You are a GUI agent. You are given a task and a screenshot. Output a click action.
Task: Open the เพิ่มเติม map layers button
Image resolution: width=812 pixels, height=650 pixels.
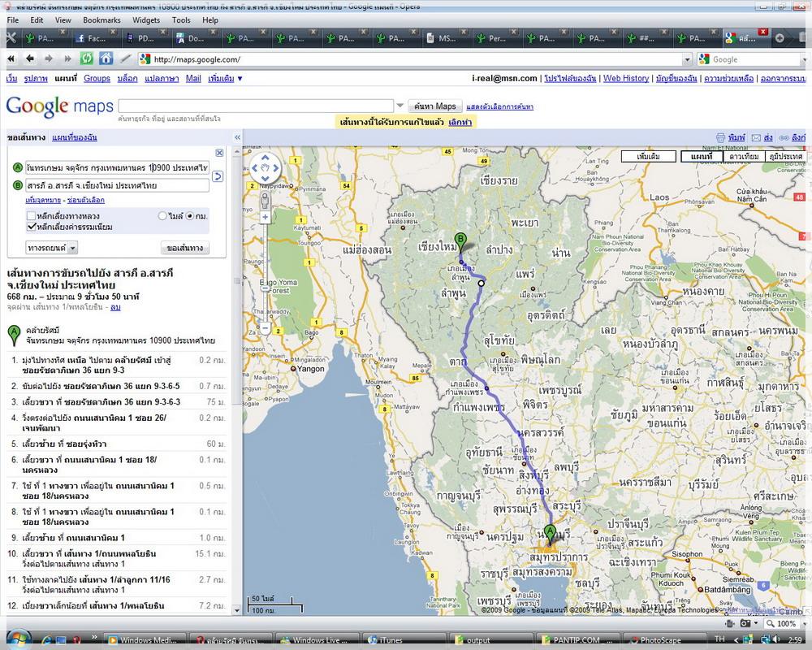pos(648,156)
